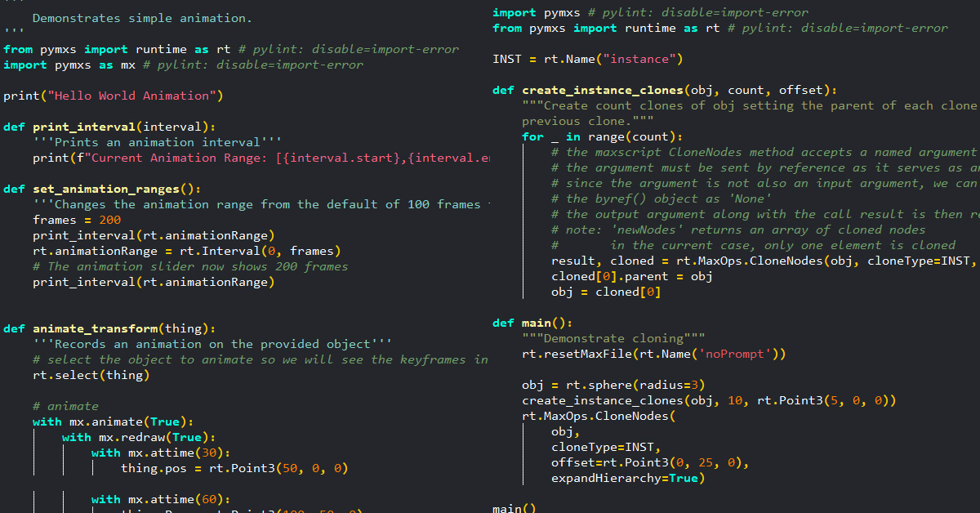Click "result, cloned = rt.MaxOps.CloneNodes(" line
This screenshot has width=980, height=513.
[x=764, y=261]
